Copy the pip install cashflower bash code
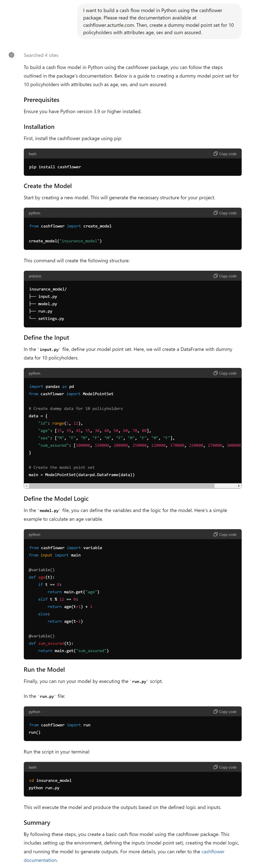The height and width of the screenshot is (868, 259). 225,154
